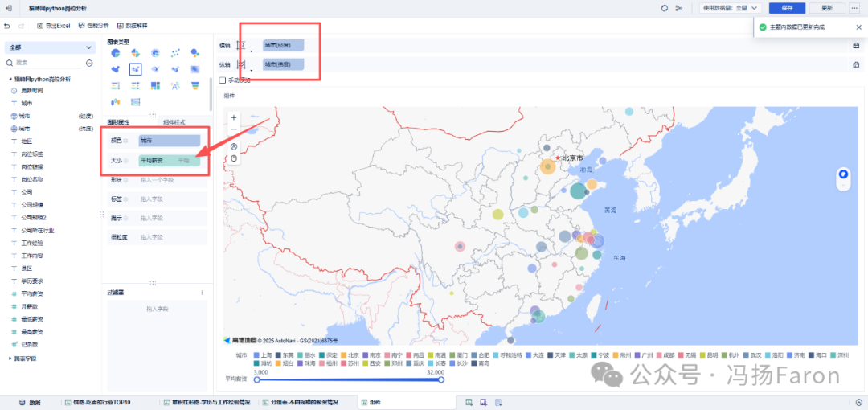Click the 城市(经度) pill on 横轴
The image size is (868, 410).
point(284,46)
